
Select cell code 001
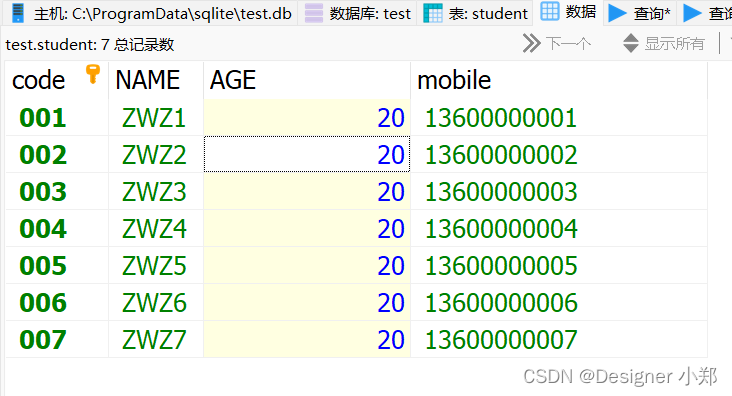(57, 118)
